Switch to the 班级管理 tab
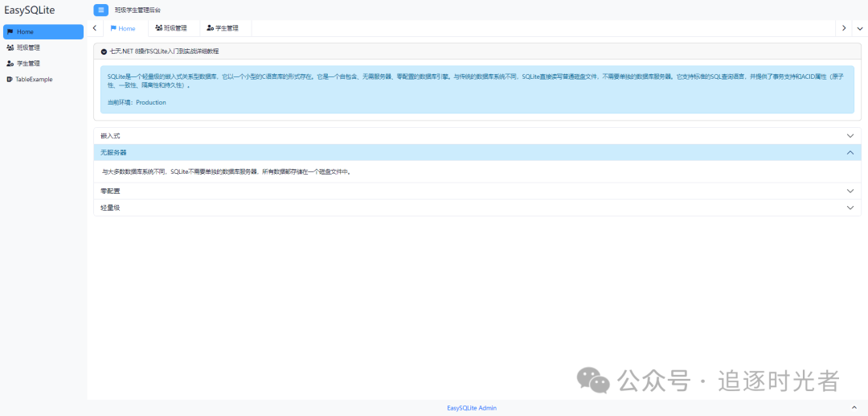This screenshot has width=868, height=416. (171, 28)
